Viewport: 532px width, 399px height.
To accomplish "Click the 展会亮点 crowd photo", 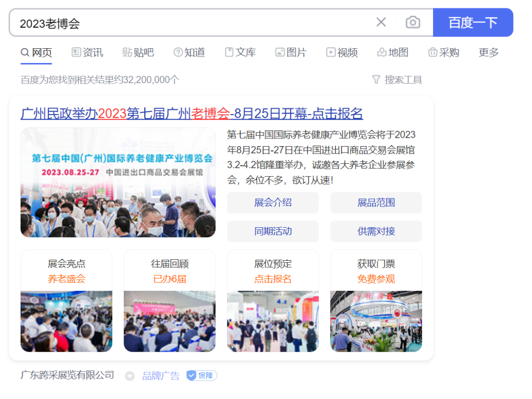I will click(x=66, y=321).
